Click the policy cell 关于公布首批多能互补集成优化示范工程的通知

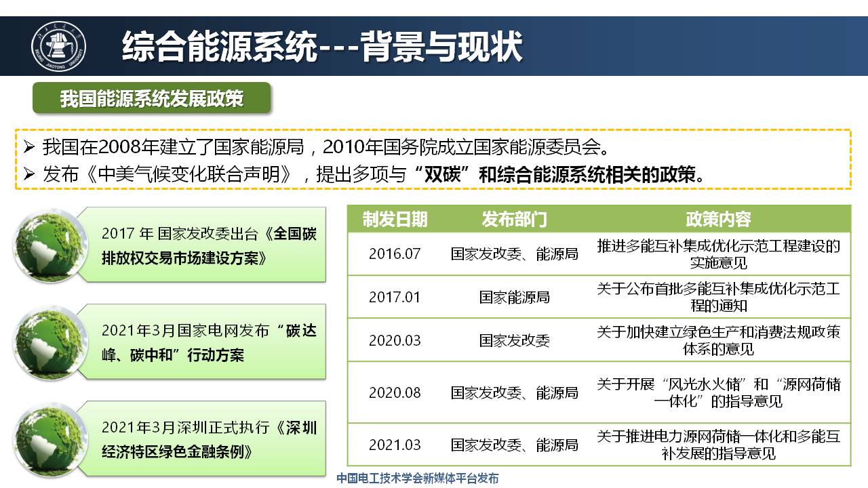[x=718, y=297]
